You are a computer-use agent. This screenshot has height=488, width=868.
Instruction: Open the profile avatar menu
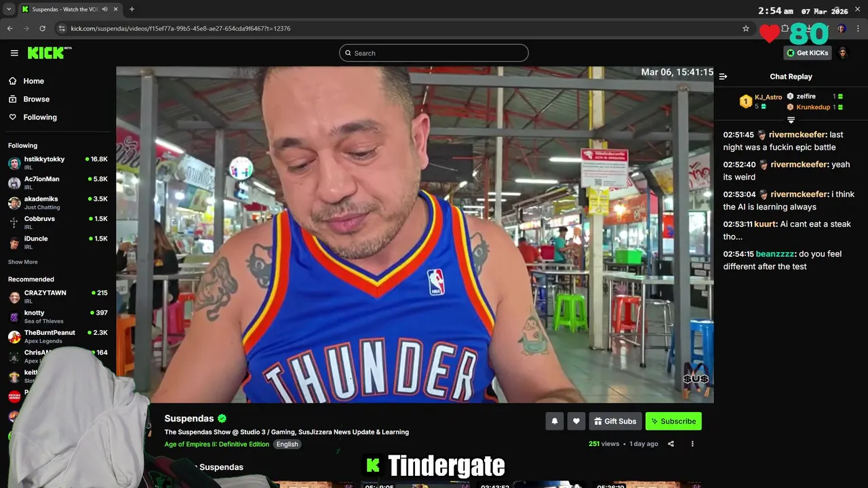(x=843, y=53)
